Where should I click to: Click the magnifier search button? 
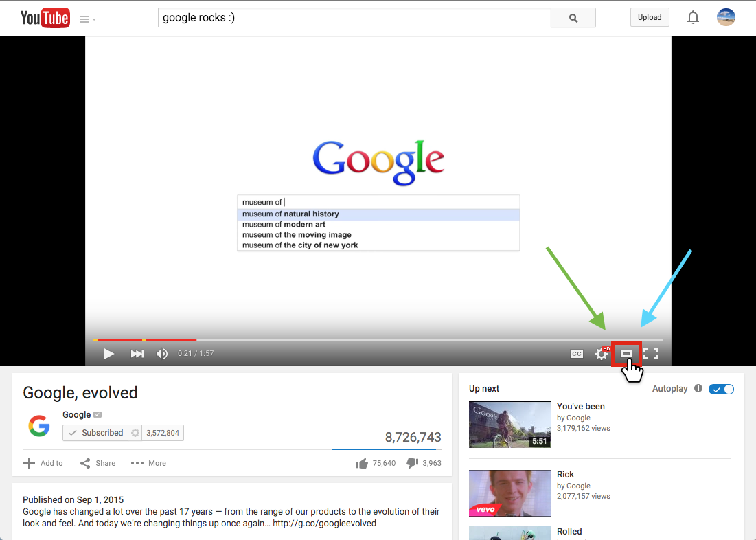pyautogui.click(x=573, y=18)
